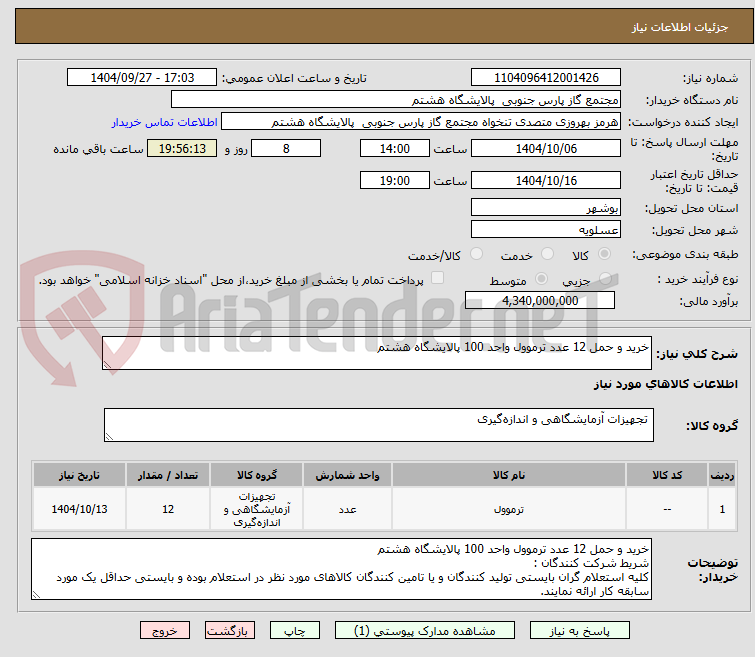755x657 pixels.
Task: Select the کالا radio button
Action: click(604, 253)
